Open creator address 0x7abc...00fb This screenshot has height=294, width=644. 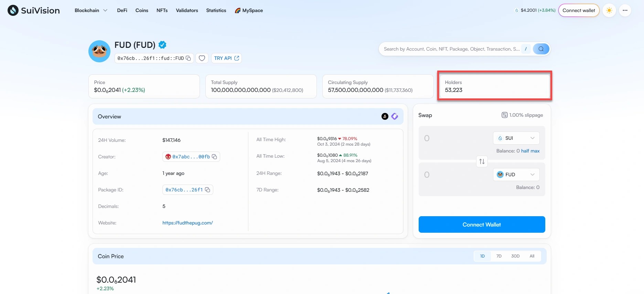pyautogui.click(x=191, y=157)
